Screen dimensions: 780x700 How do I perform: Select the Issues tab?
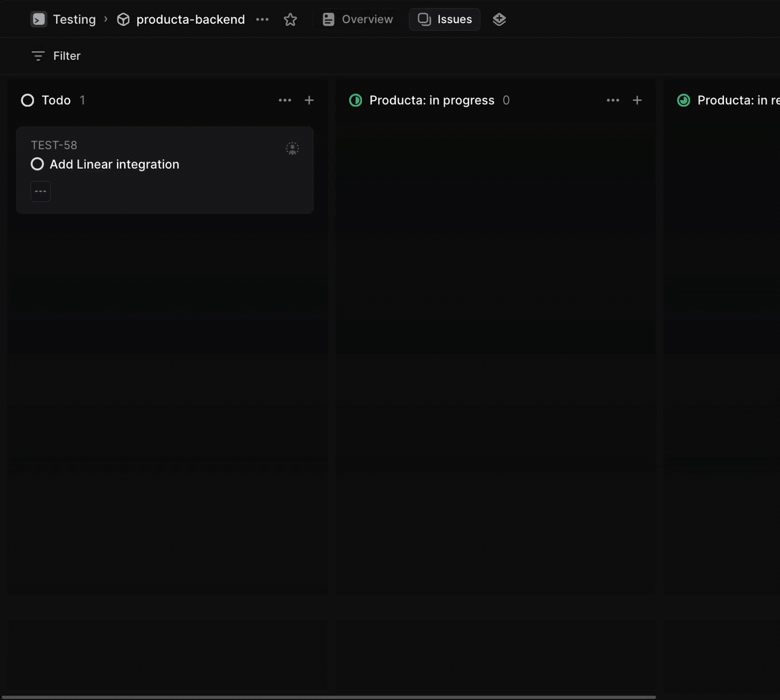pyautogui.click(x=445, y=19)
